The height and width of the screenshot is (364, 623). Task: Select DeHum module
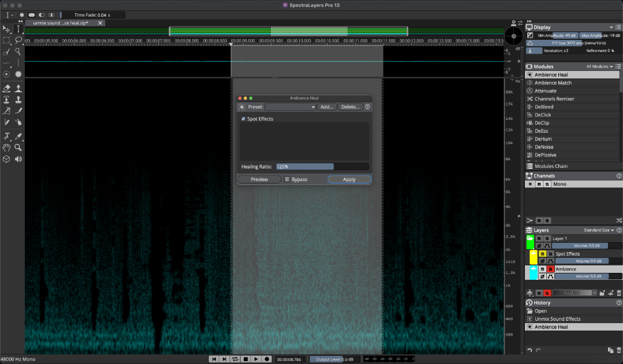pos(572,138)
